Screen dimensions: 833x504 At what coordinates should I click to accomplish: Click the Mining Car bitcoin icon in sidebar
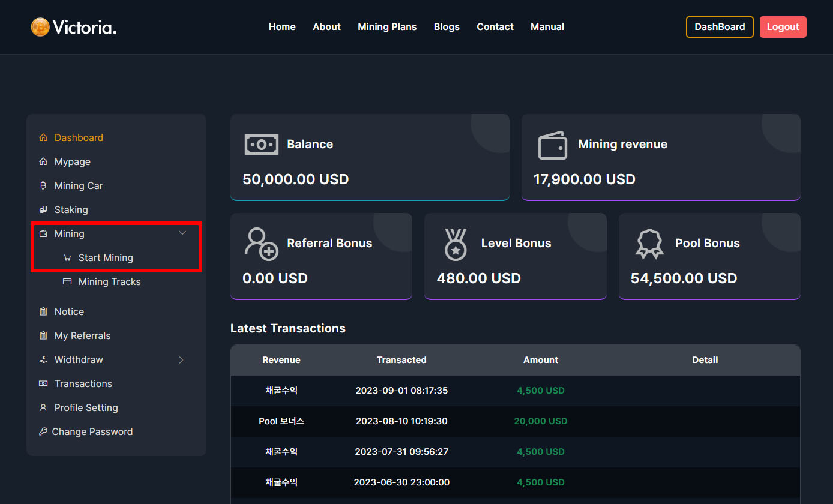43,186
